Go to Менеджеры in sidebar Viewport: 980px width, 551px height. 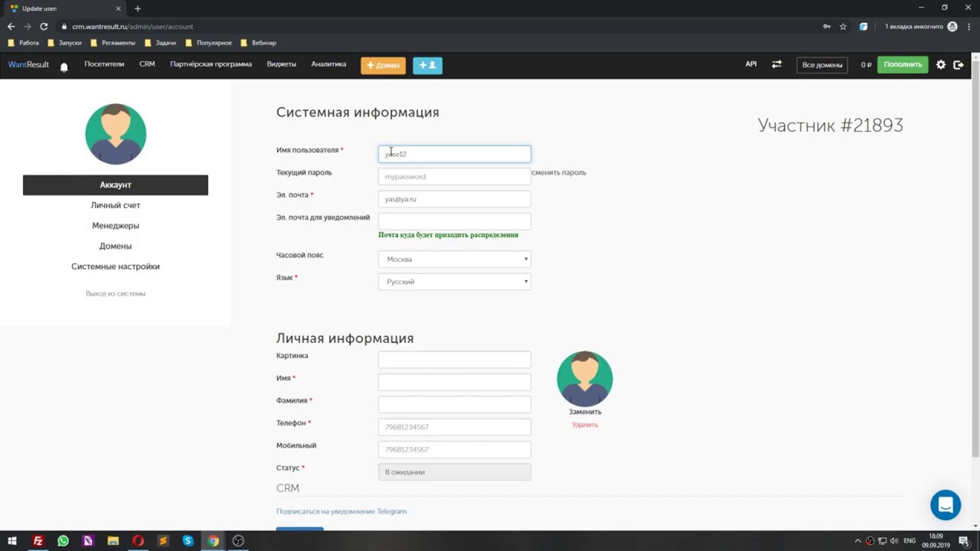point(116,226)
